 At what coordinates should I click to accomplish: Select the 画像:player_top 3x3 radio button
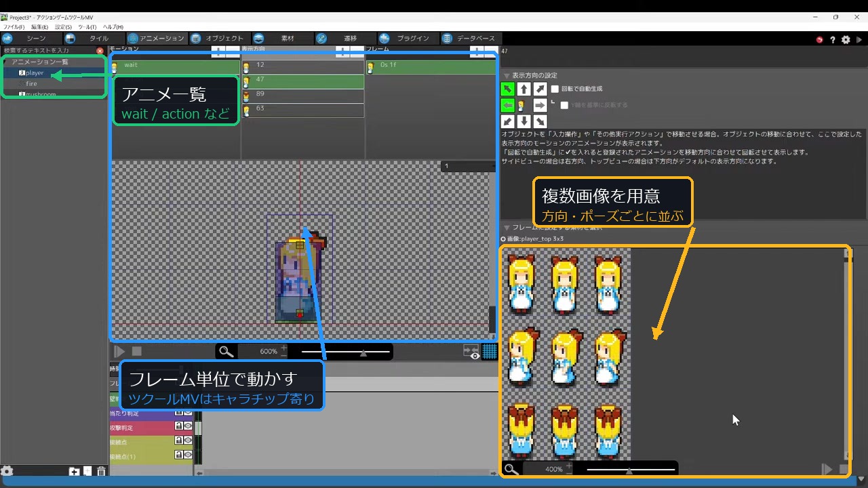[503, 239]
